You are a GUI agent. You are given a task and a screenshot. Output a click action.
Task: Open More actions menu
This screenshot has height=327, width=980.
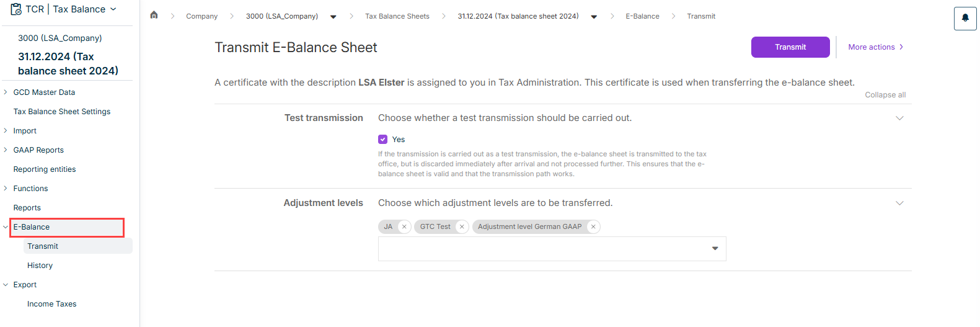876,47
